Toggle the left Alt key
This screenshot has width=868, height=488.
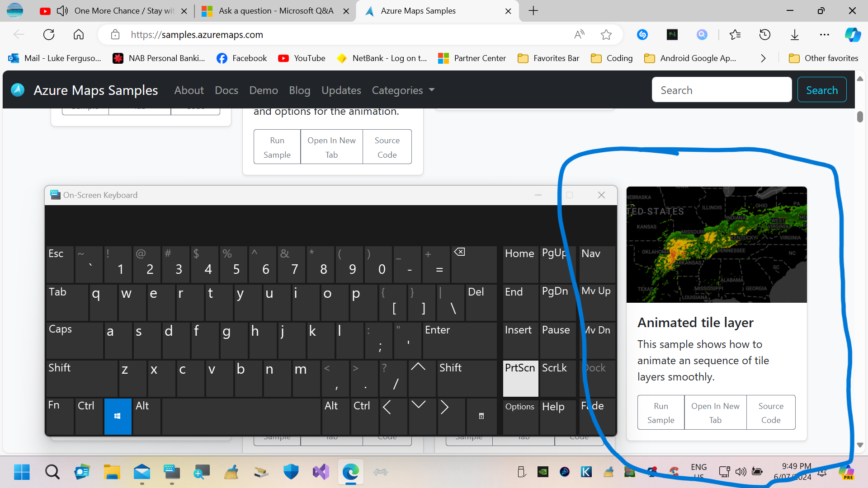click(x=147, y=416)
